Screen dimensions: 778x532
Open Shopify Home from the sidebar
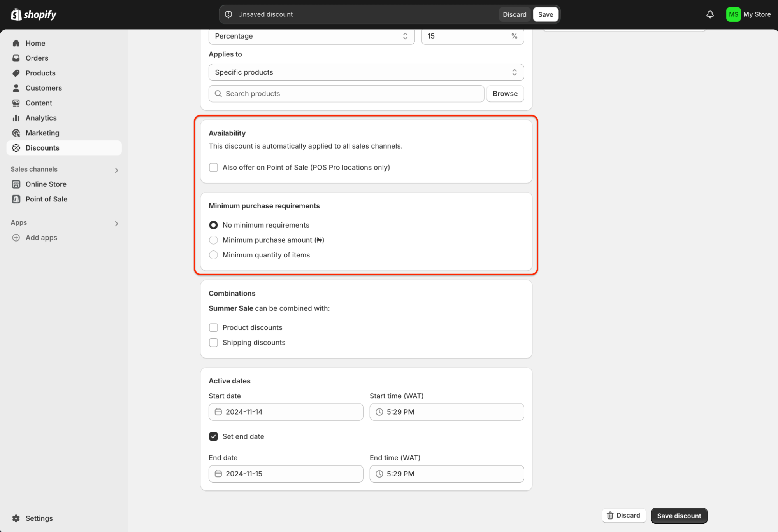tap(35, 43)
